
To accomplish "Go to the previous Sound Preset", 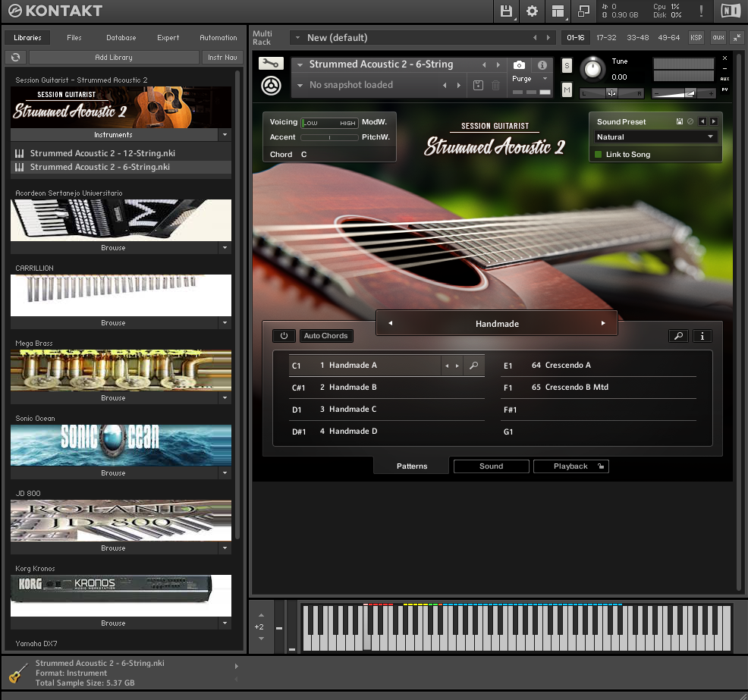I will [702, 121].
